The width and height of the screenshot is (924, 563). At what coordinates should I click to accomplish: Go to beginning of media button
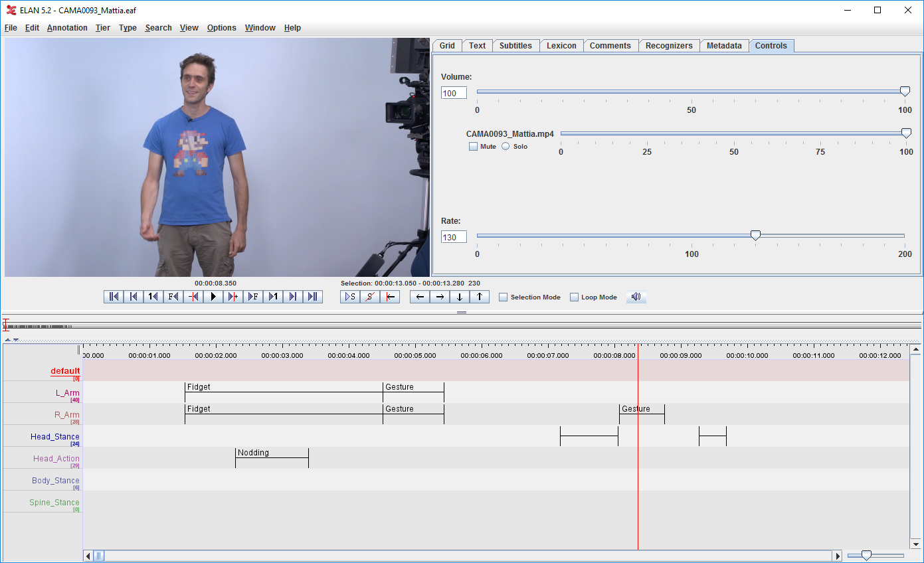click(x=114, y=297)
